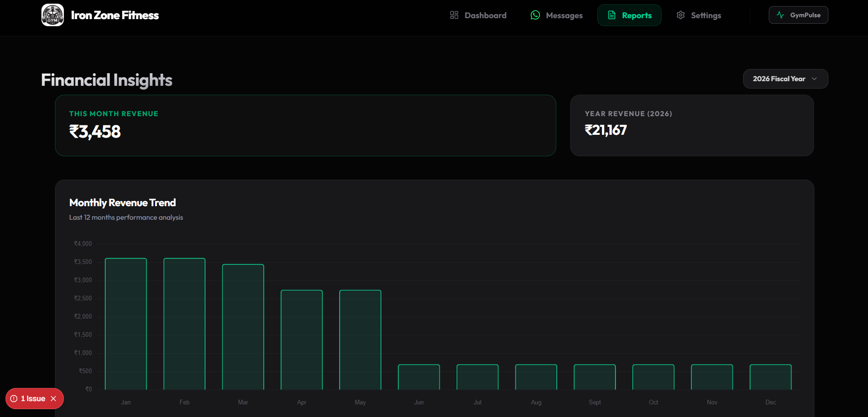The width and height of the screenshot is (868, 417).
Task: Click the Year Revenue value ₹21,167
Action: (606, 130)
